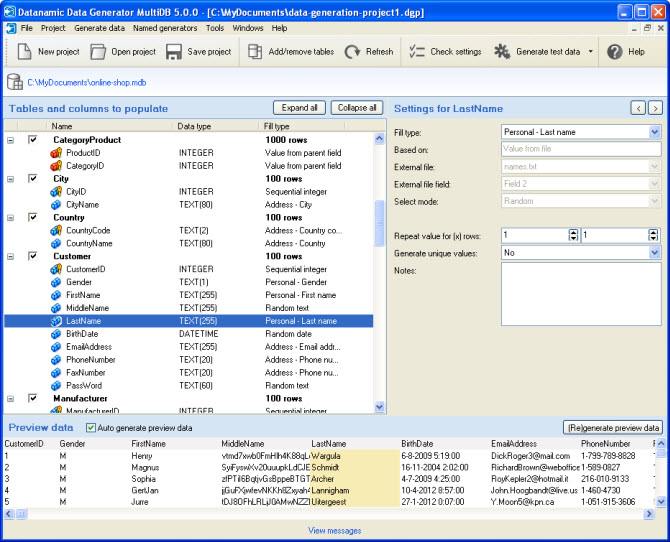The image size is (670, 542).
Task: Click the tables tree vertical scrollbar thumb
Action: (x=379, y=223)
